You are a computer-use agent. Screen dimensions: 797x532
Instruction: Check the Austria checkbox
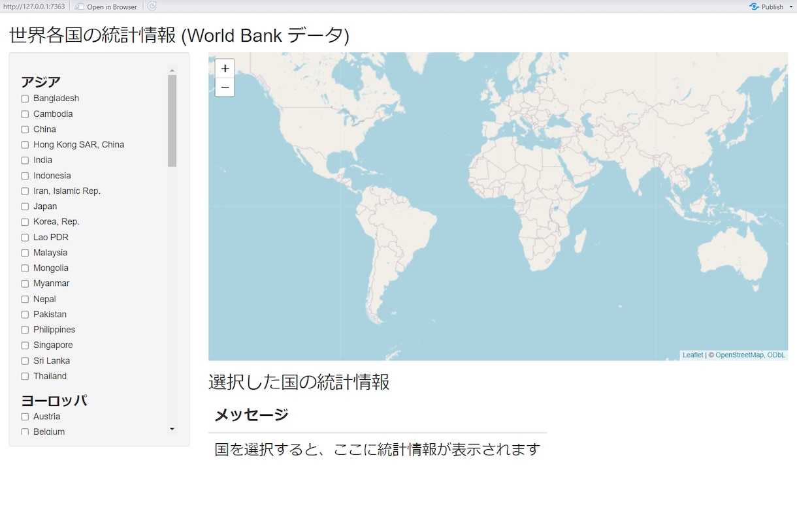(x=25, y=416)
